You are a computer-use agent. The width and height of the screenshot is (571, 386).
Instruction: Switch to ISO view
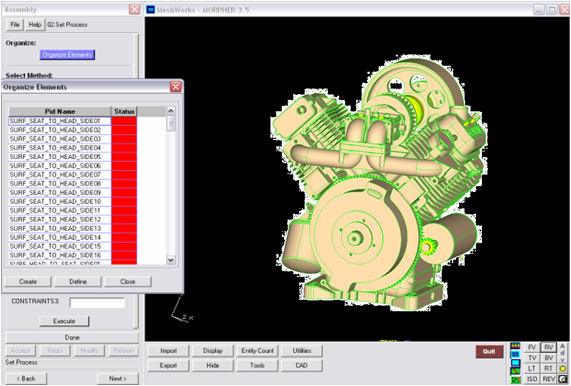532,379
